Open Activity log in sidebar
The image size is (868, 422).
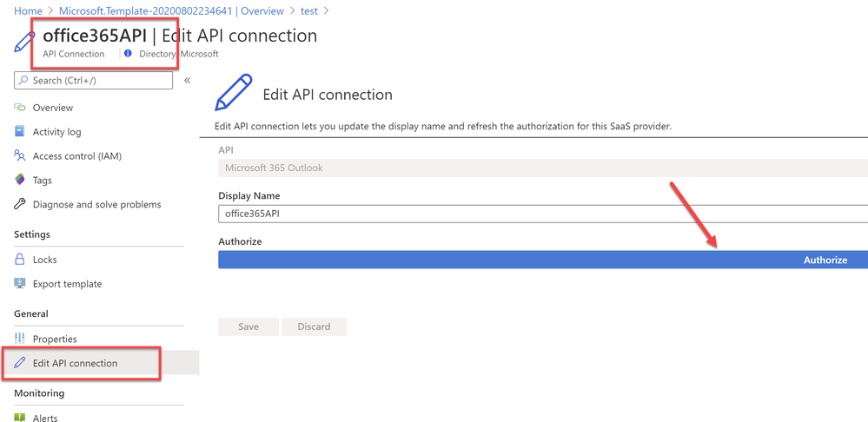point(57,132)
